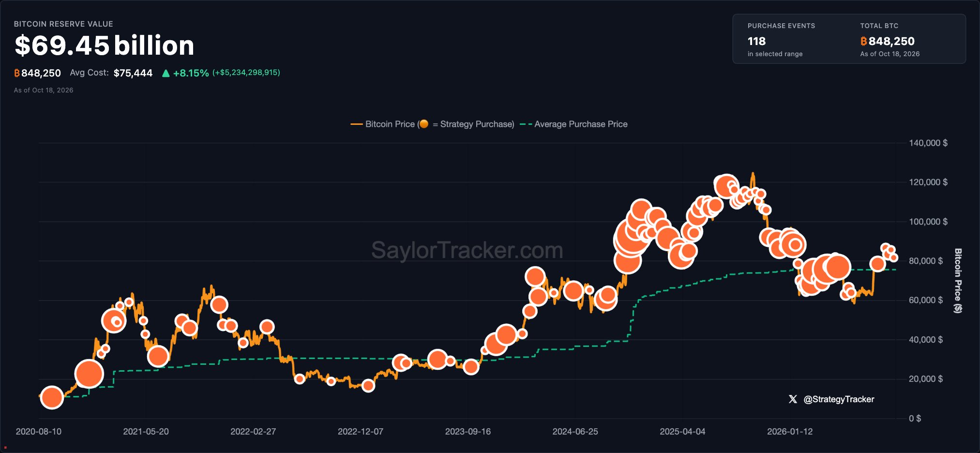The image size is (980, 453).
Task: Click the green up-triangle next to +8.15%
Action: click(x=166, y=74)
